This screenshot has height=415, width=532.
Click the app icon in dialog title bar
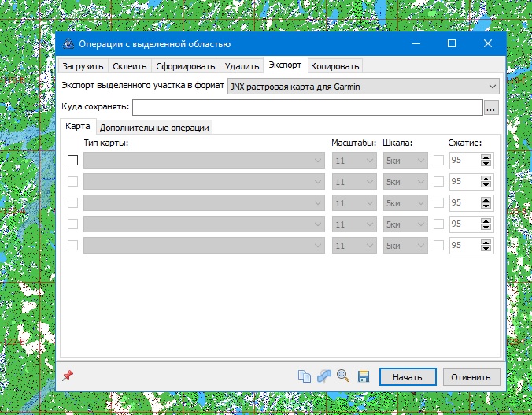click(x=68, y=44)
